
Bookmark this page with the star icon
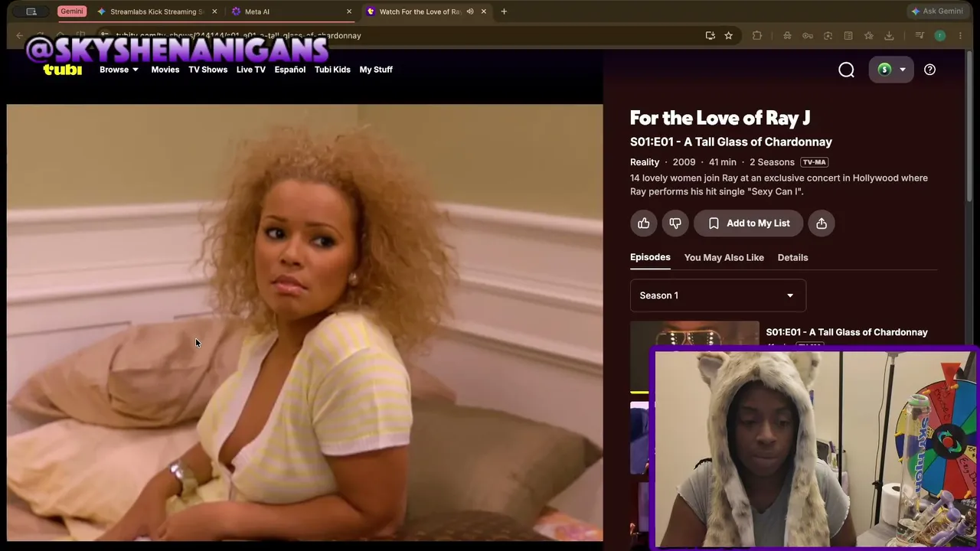[728, 35]
